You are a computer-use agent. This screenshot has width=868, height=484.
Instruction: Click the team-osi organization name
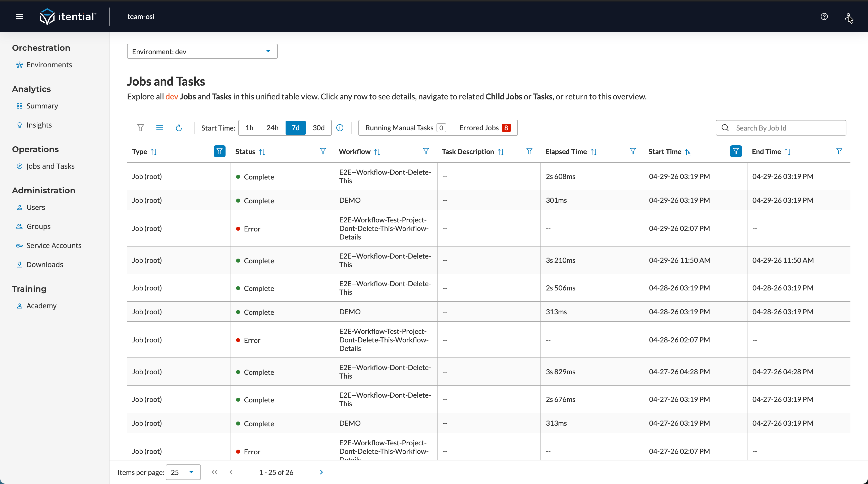(x=141, y=17)
